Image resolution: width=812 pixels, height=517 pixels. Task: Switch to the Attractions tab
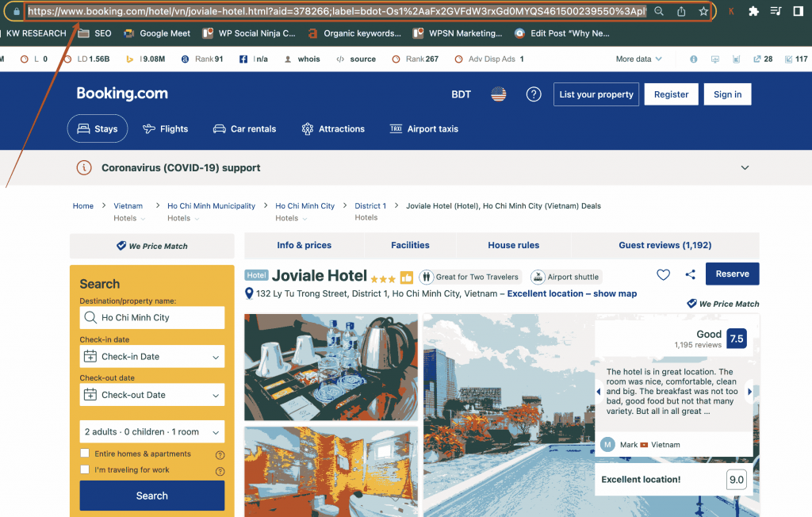[333, 129]
